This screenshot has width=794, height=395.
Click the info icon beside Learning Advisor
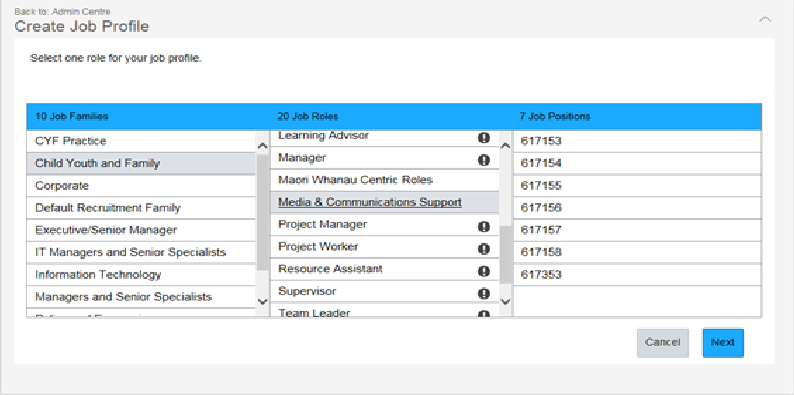pyautogui.click(x=484, y=138)
